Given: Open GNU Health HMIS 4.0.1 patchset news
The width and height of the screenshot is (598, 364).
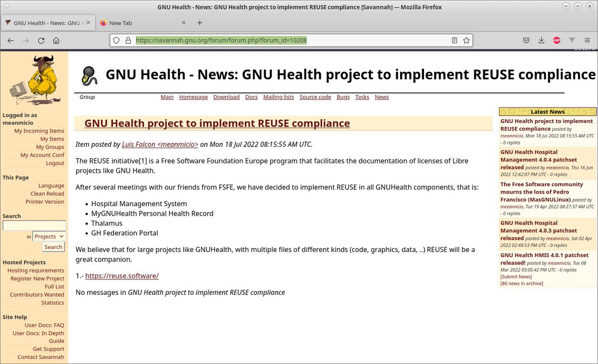Looking at the screenshot, I should (x=544, y=258).
